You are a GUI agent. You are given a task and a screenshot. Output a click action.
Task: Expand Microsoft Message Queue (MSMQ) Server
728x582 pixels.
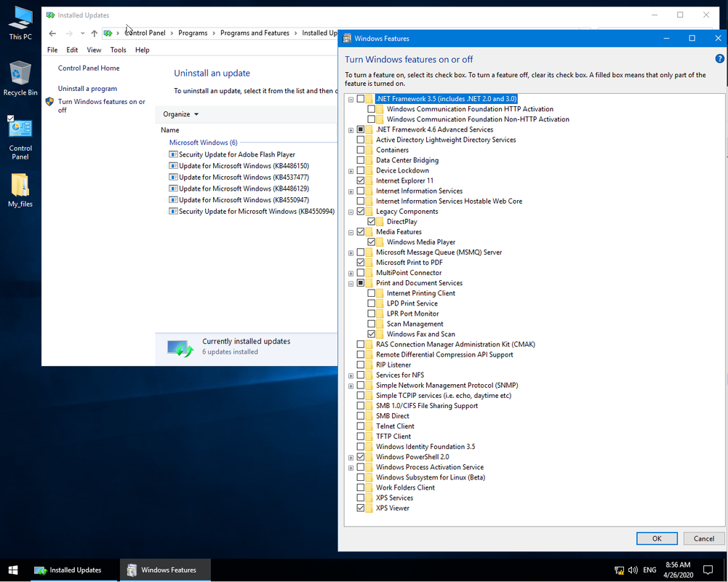coord(351,252)
